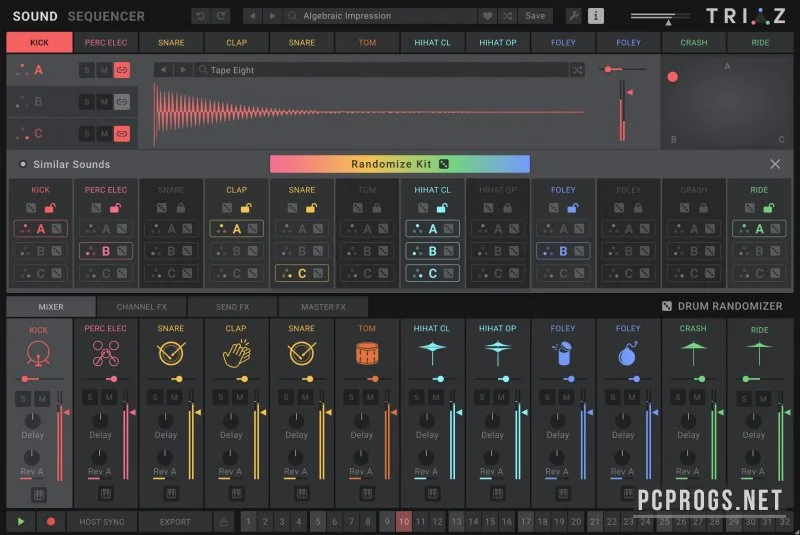Open the MIDI keyboard icon under Kick channel
Screen dimensions: 800x535
click(39, 494)
